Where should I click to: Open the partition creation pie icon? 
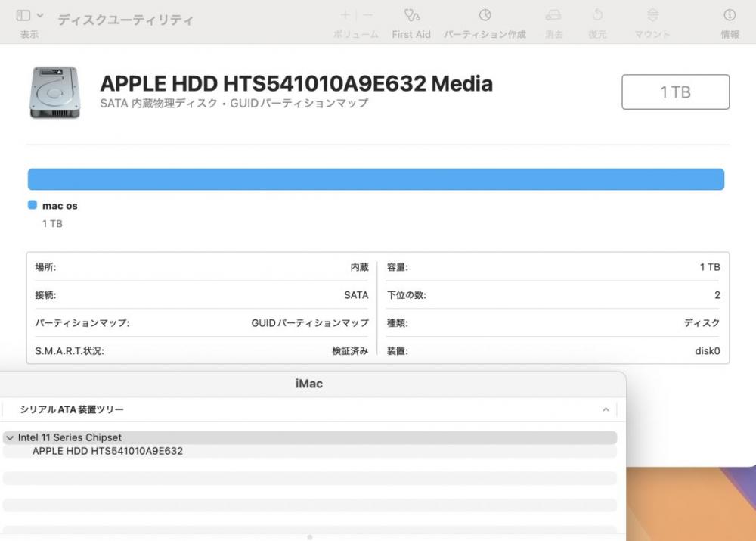pyautogui.click(x=485, y=15)
